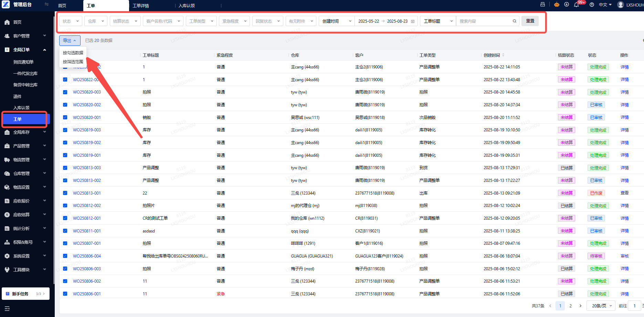Screen dimensions: 644x317
Task: Uncheck the row WO250820-003 checkbox
Action: tap(65, 92)
